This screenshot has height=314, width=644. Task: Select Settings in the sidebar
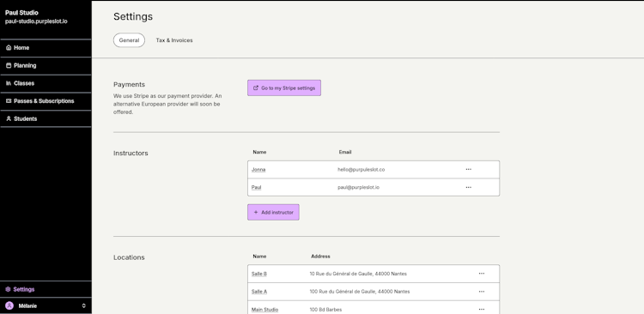pos(46,289)
